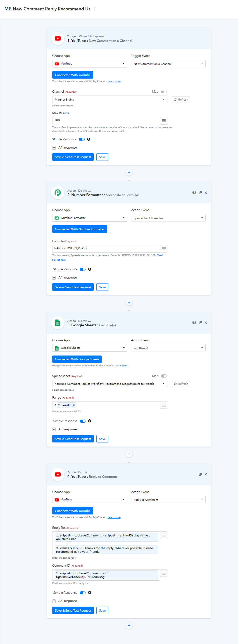Open help for Number Formatter step
This screenshot has height=644, width=238.
pos(194,192)
